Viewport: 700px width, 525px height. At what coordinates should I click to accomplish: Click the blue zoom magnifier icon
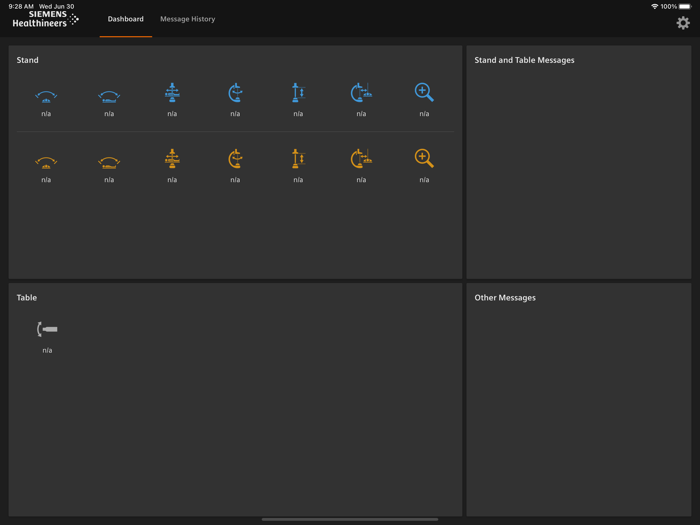424,93
